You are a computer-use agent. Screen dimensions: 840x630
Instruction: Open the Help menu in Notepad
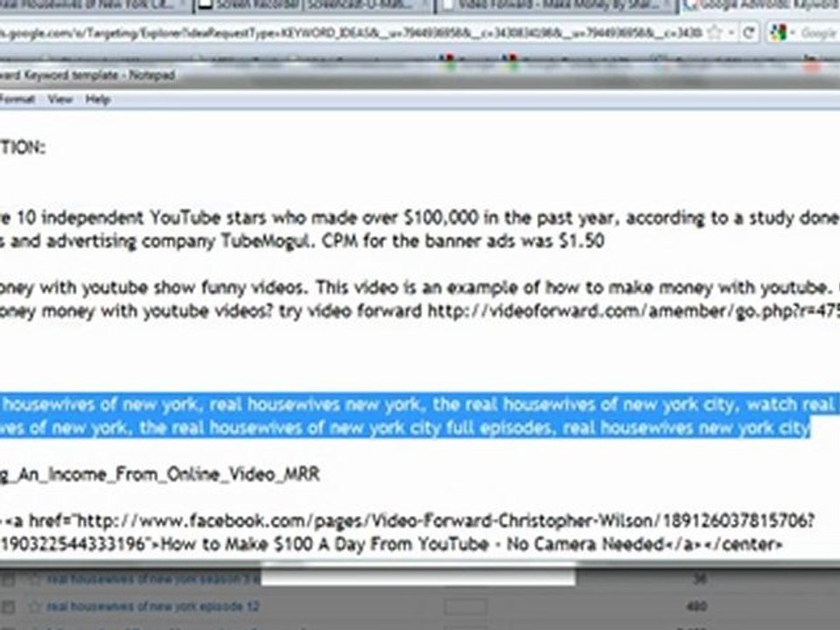click(x=97, y=99)
